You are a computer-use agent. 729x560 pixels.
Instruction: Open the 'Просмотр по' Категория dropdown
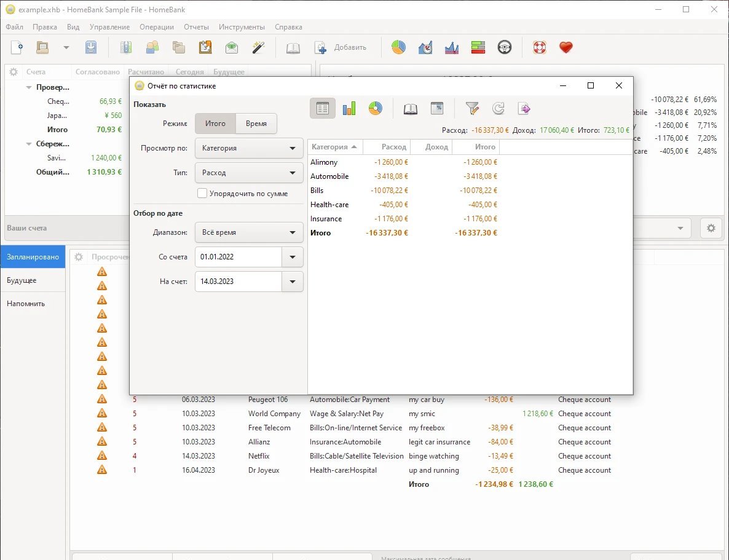tap(249, 148)
